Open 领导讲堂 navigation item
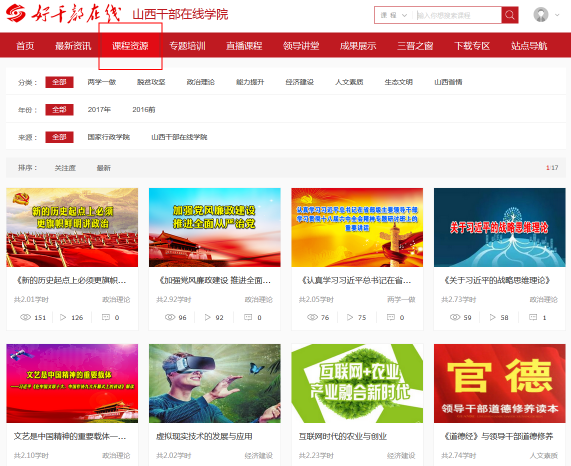The width and height of the screenshot is (571, 466). point(301,46)
